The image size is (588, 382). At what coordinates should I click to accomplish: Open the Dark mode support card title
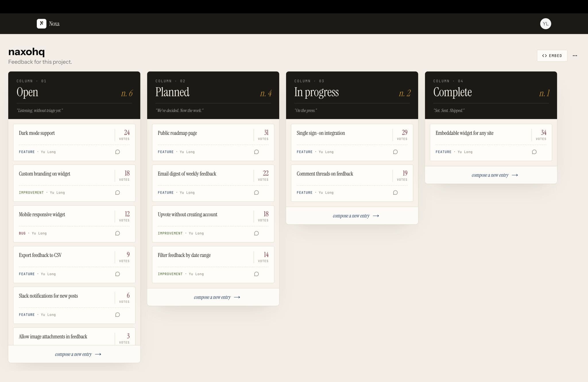point(37,133)
